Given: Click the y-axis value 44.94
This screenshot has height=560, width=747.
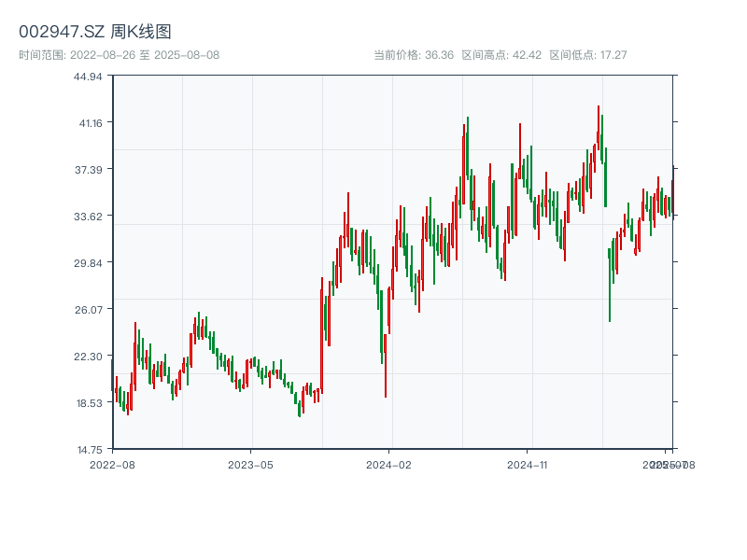Looking at the screenshot, I should (88, 77).
